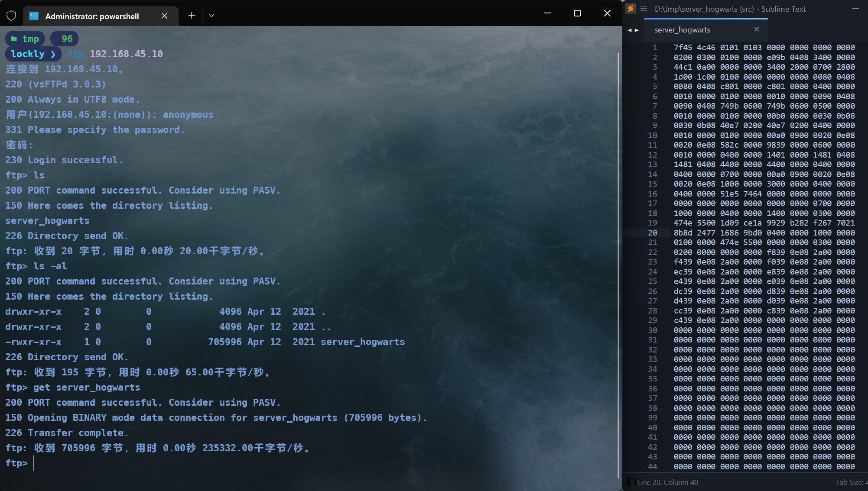868x491 pixels.
Task: Click hex value '8b8d' on line 20
Action: (x=683, y=233)
